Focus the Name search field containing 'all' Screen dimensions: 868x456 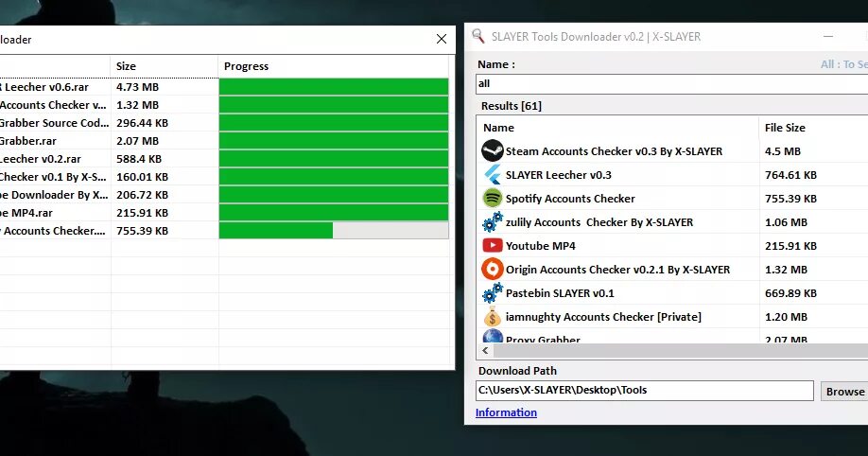[671, 83]
